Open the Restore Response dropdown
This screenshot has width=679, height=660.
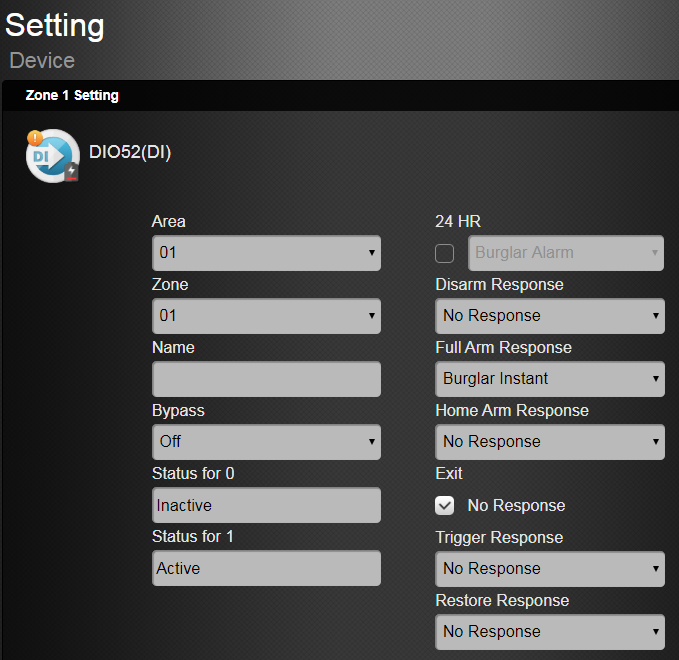coord(550,632)
